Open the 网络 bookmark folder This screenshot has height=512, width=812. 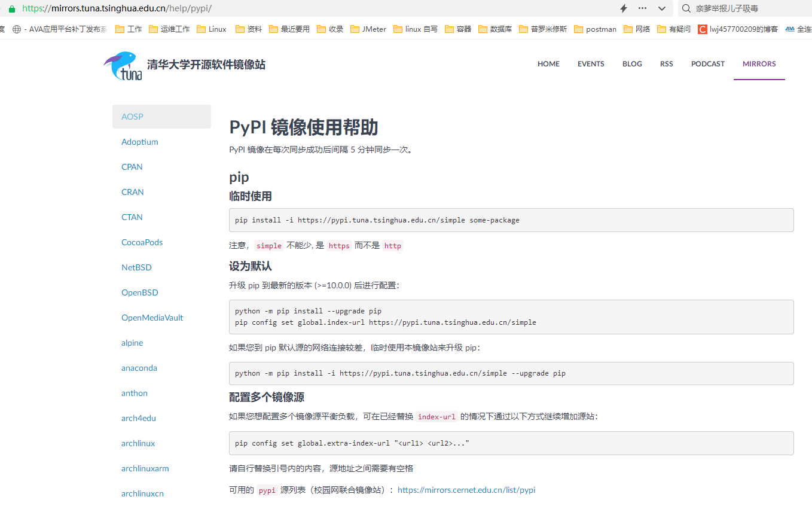click(637, 29)
